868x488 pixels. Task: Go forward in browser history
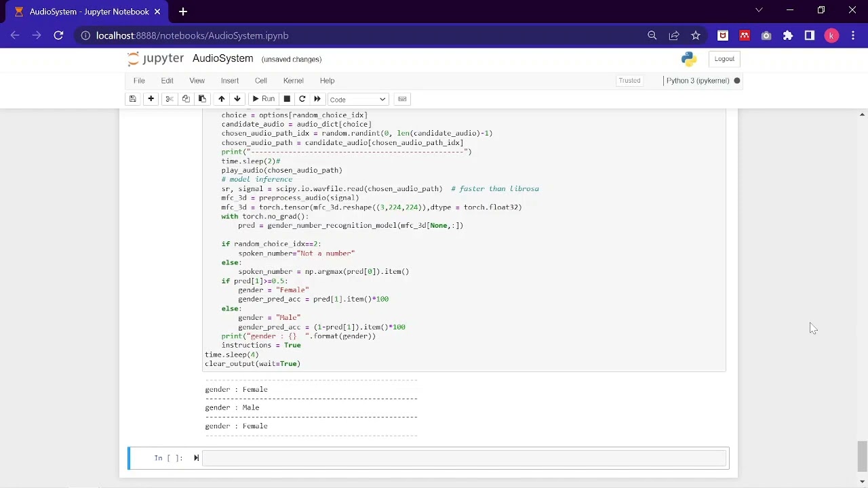(x=37, y=35)
